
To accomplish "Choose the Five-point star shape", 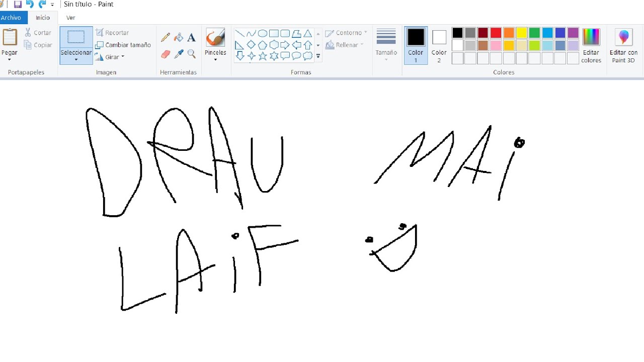I will [x=263, y=56].
